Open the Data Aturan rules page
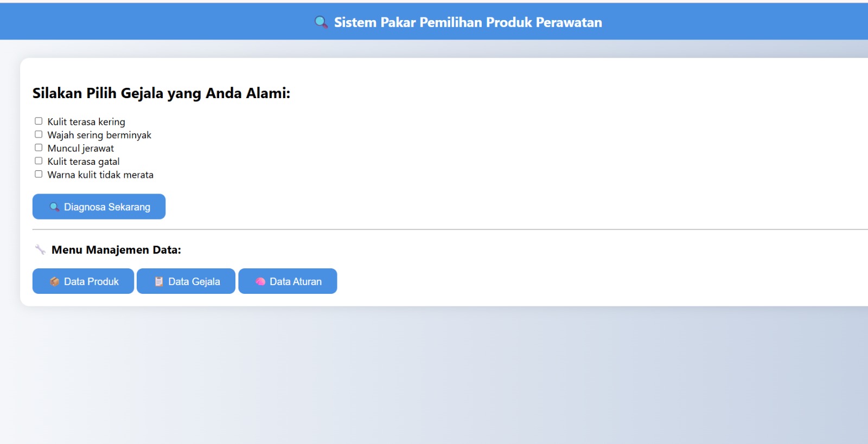This screenshot has height=444, width=868. 288,281
